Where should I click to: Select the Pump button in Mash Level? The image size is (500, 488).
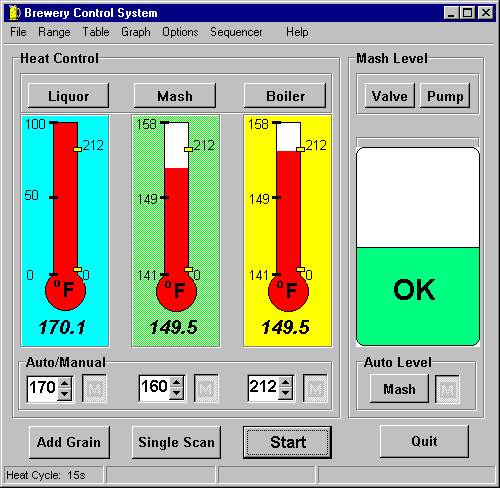coord(445,96)
